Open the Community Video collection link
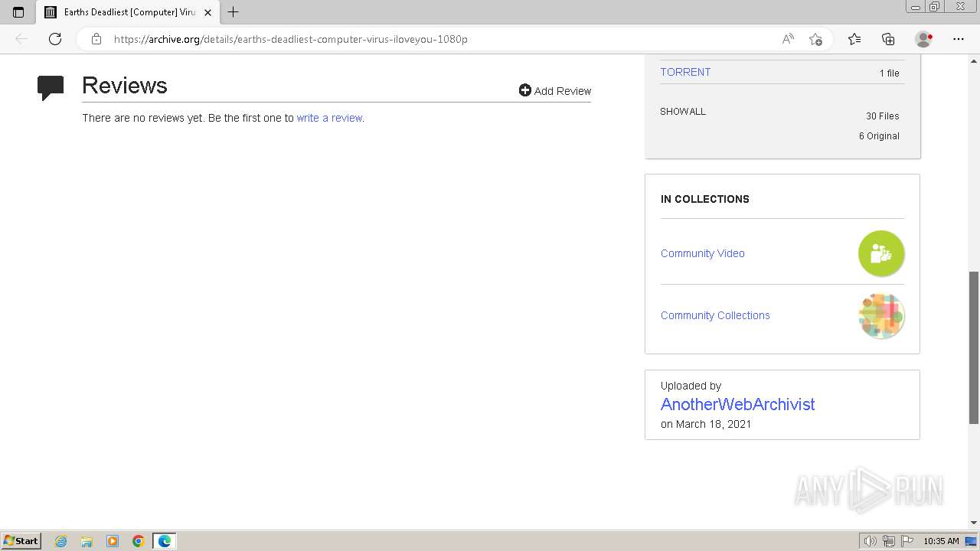The image size is (980, 551). (x=702, y=253)
